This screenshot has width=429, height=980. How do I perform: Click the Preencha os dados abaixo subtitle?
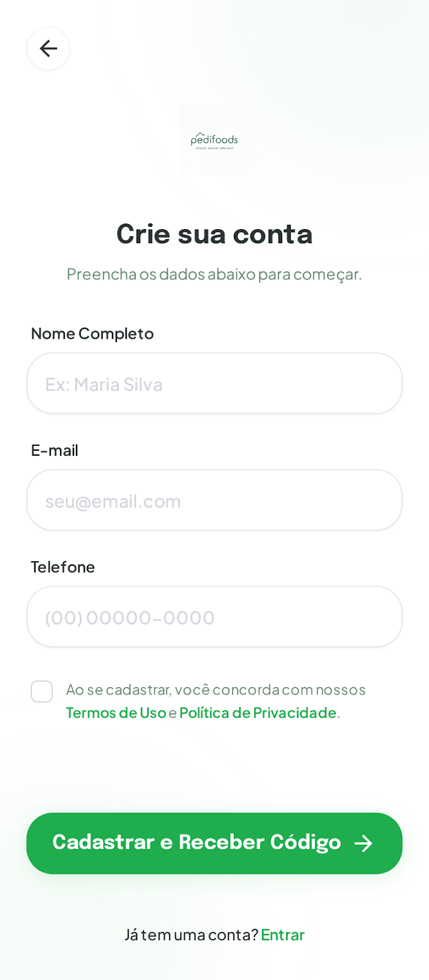coord(214,274)
